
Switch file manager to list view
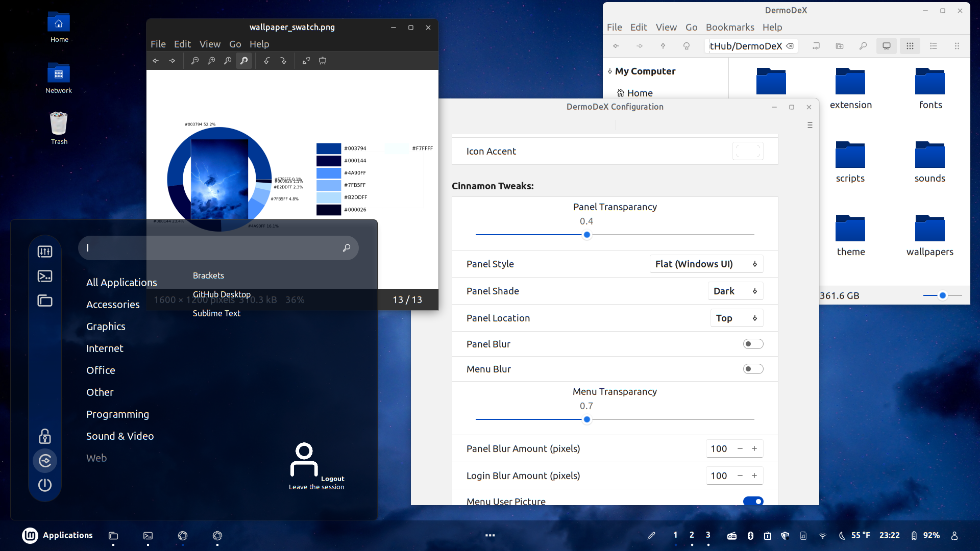(x=934, y=46)
